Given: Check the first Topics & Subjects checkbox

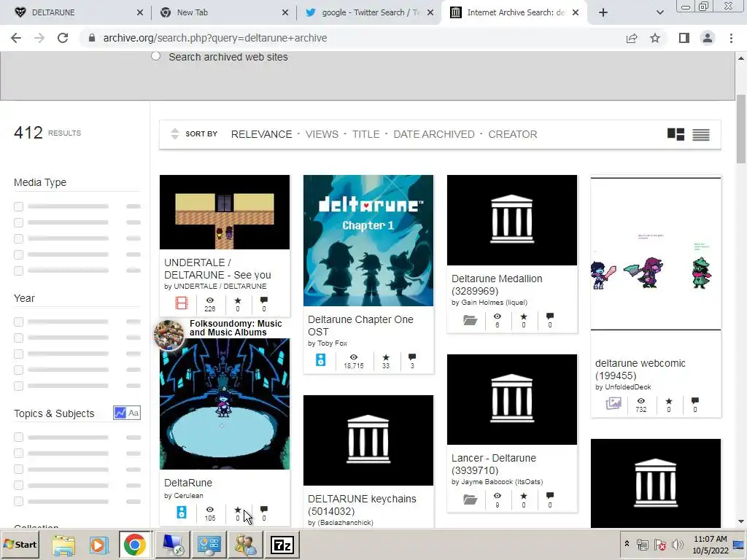Looking at the screenshot, I should 18,437.
